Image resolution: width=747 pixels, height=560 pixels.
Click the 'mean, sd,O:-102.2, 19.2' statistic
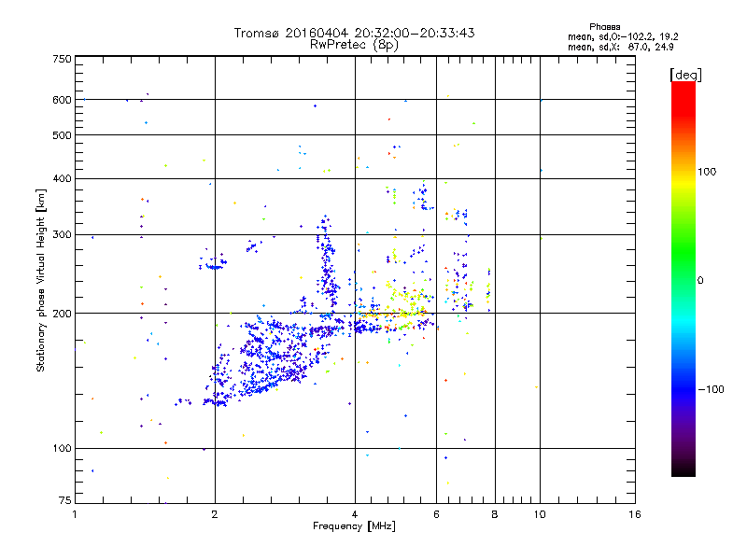623,37
